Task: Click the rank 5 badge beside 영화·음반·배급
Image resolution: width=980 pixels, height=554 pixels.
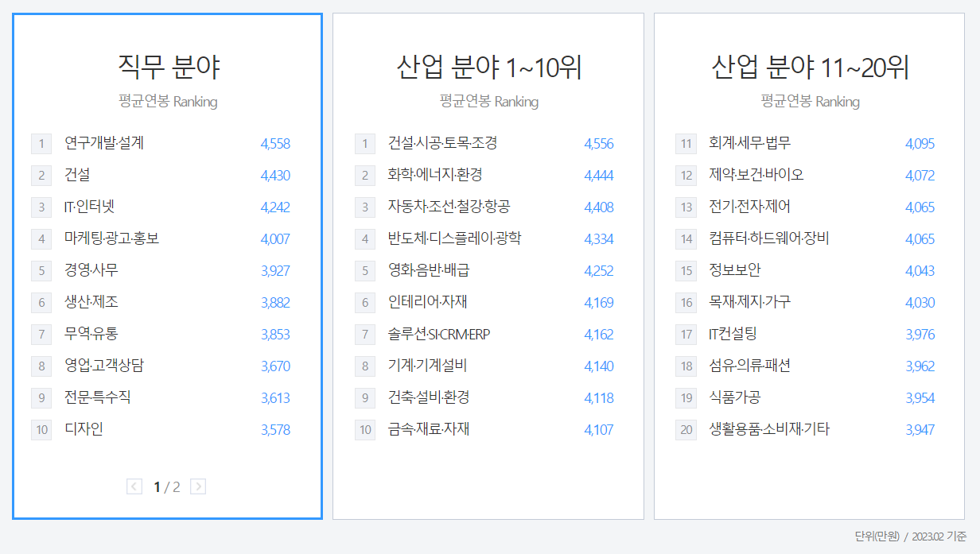Action: tap(364, 270)
